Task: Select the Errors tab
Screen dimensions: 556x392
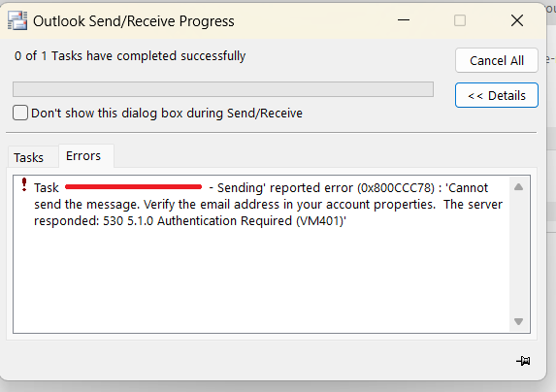Action: pyautogui.click(x=83, y=155)
